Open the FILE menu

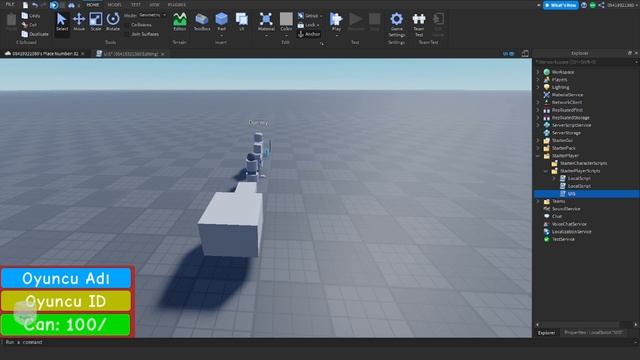(10, 4)
